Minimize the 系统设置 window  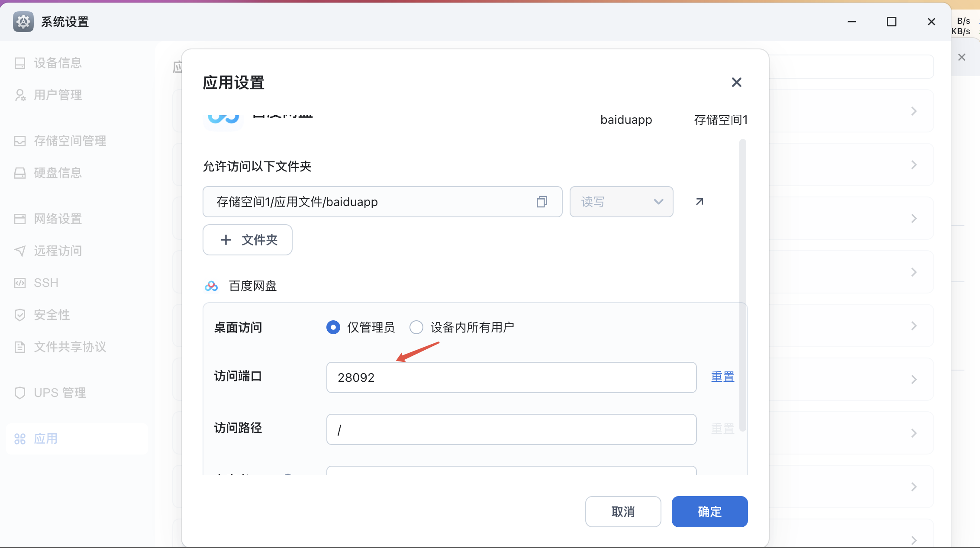point(852,22)
